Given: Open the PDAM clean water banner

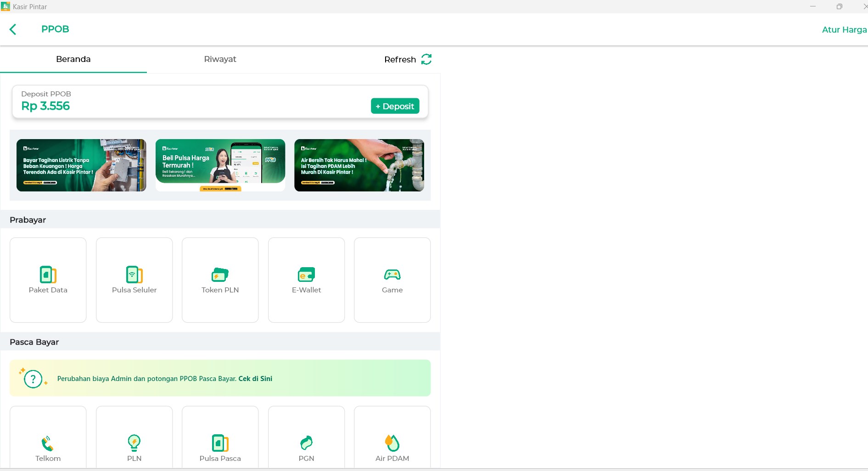Looking at the screenshot, I should (359, 165).
